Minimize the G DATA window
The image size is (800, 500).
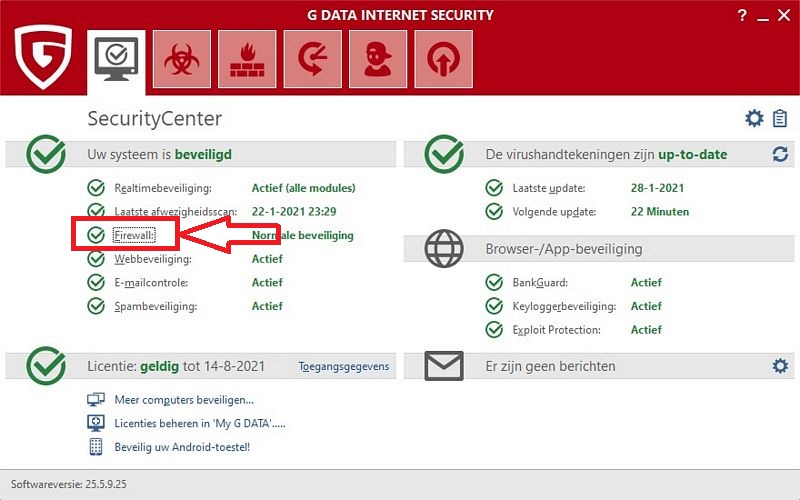click(x=763, y=18)
